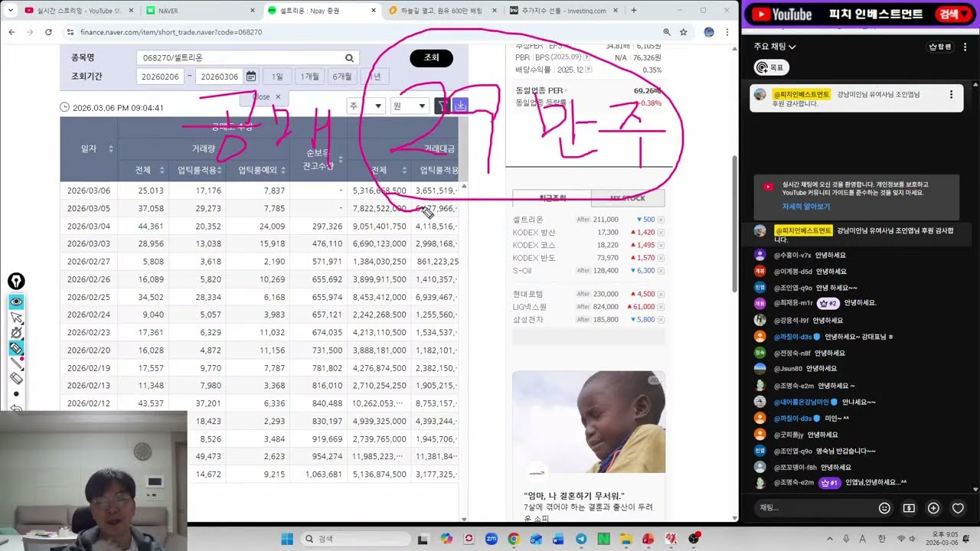Send a heart reaction in chat
The height and width of the screenshot is (551, 980).
tap(958, 508)
